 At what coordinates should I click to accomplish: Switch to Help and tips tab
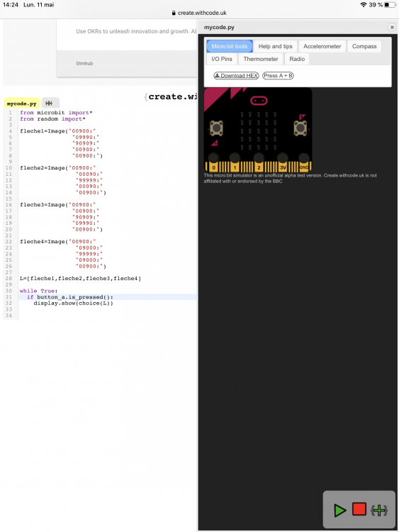(275, 46)
